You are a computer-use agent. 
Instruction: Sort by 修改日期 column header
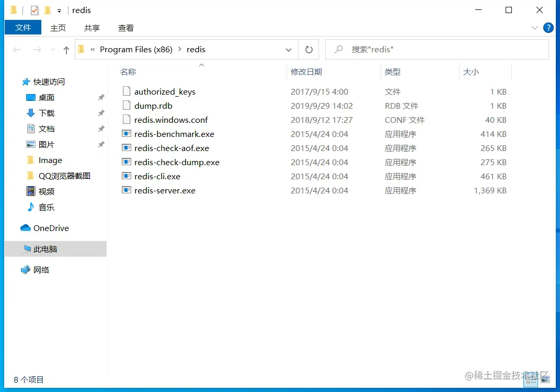[306, 72]
